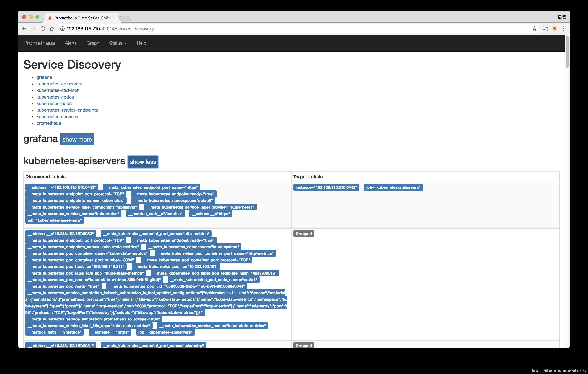Open the Chrome three-dot menu
Screen dimensions: 588x374
tap(564, 29)
